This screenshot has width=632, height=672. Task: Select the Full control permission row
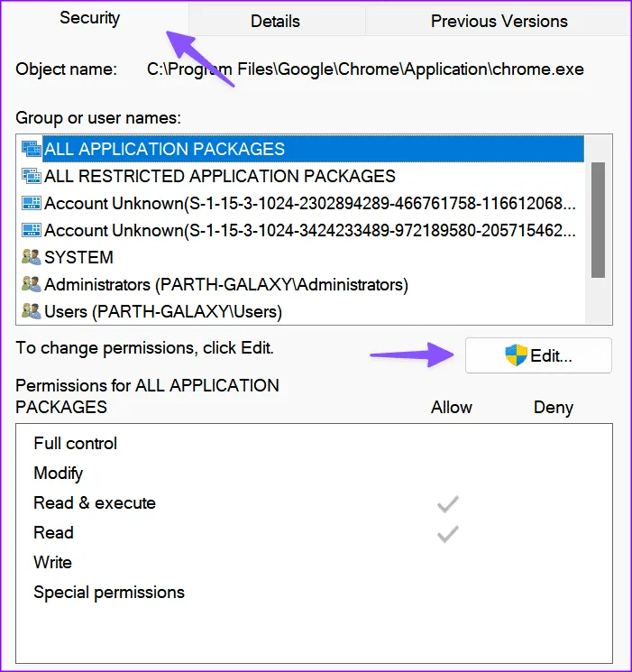click(x=76, y=444)
